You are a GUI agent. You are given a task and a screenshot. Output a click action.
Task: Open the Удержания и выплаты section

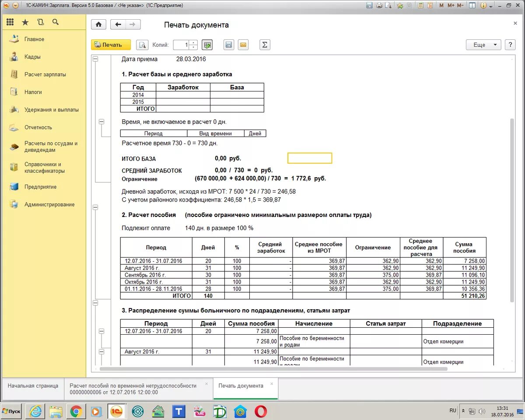[x=52, y=110]
